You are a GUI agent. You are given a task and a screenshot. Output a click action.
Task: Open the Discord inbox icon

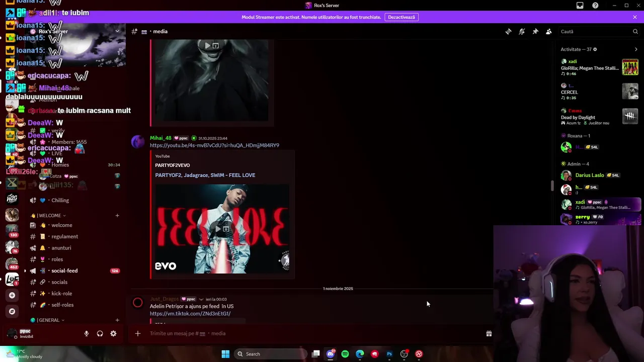[x=580, y=6]
